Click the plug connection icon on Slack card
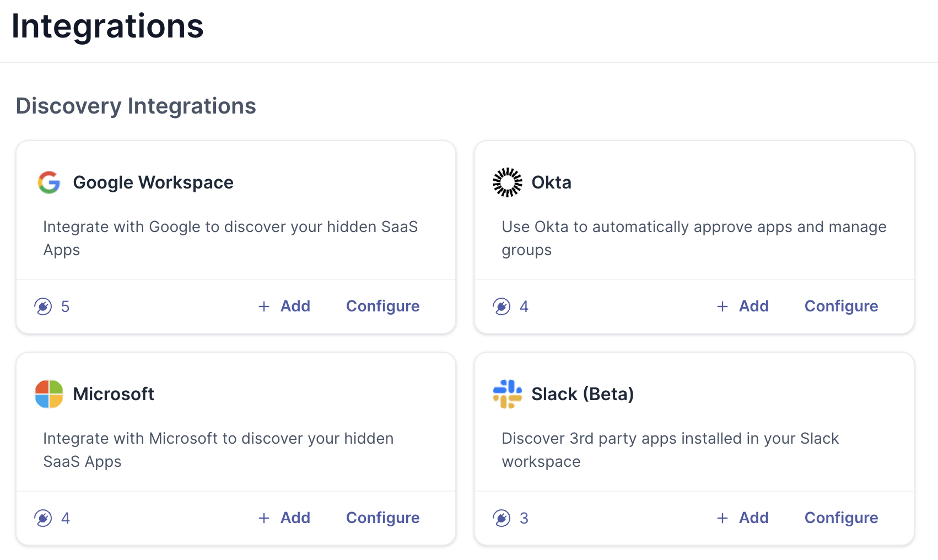 pyautogui.click(x=502, y=518)
